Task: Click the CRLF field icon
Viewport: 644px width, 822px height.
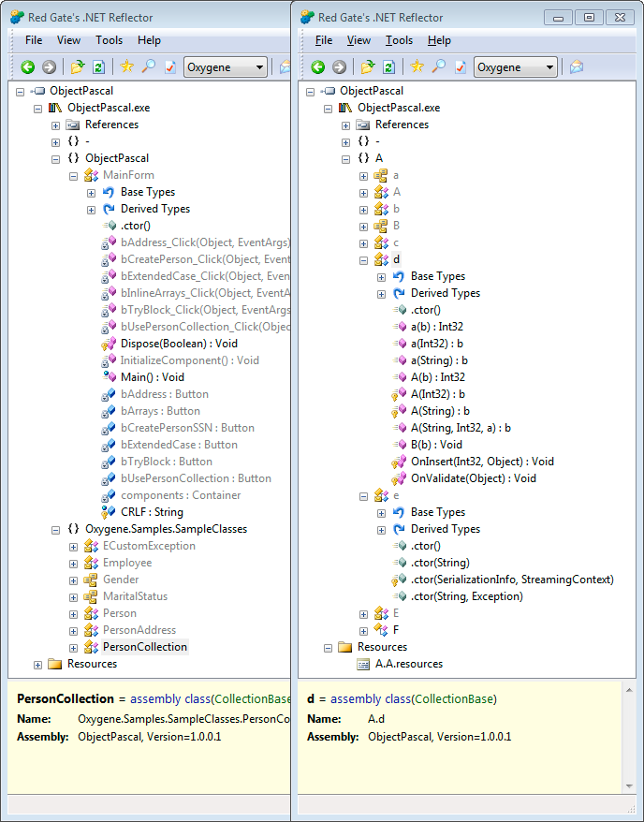Action: [x=109, y=512]
